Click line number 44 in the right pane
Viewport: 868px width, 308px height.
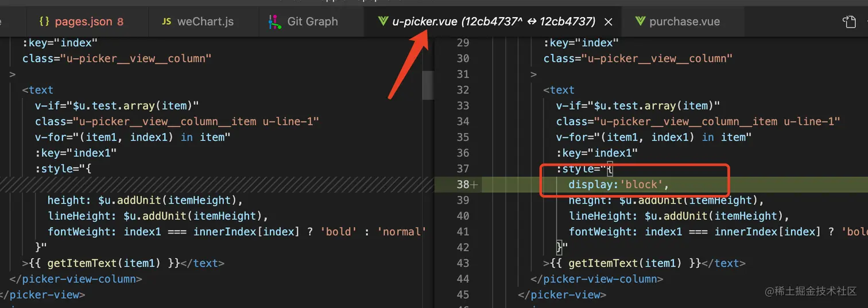click(x=463, y=279)
